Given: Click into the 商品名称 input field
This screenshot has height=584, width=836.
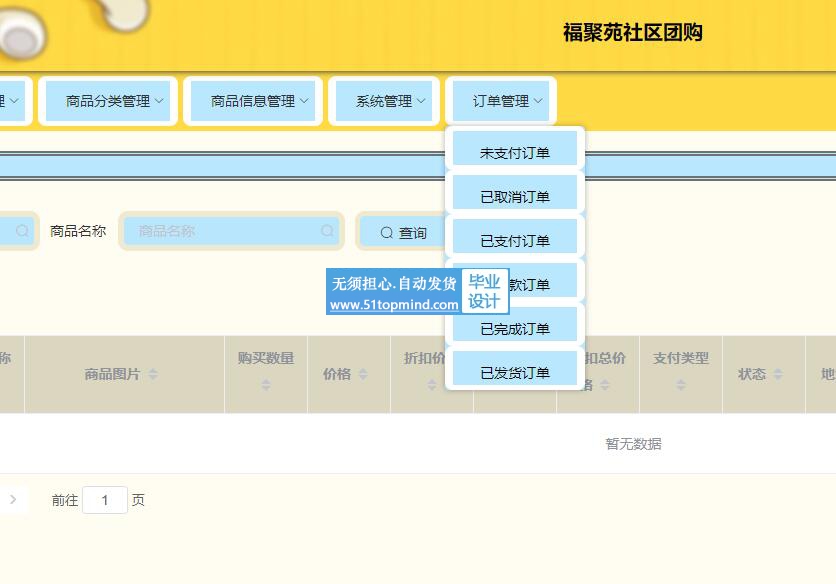Looking at the screenshot, I should coord(225,231).
